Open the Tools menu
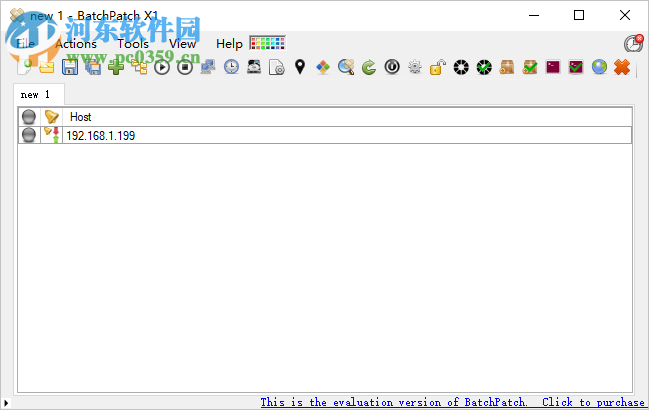This screenshot has height=410, width=649. pos(133,43)
